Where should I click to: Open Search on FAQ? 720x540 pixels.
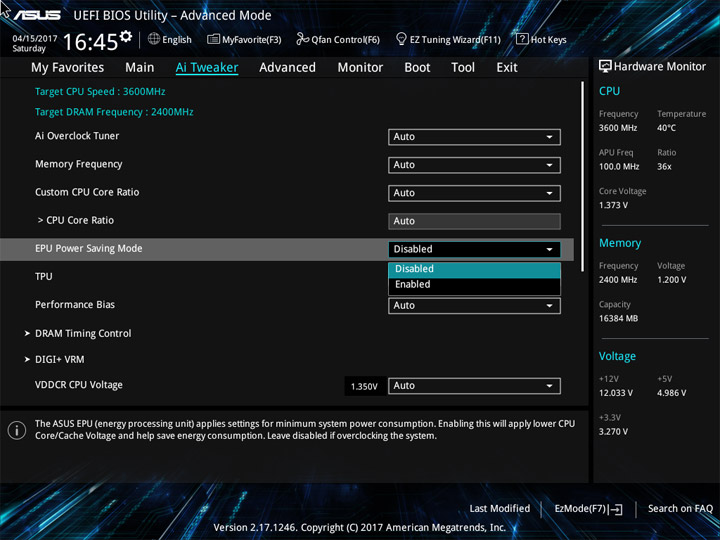(x=680, y=509)
